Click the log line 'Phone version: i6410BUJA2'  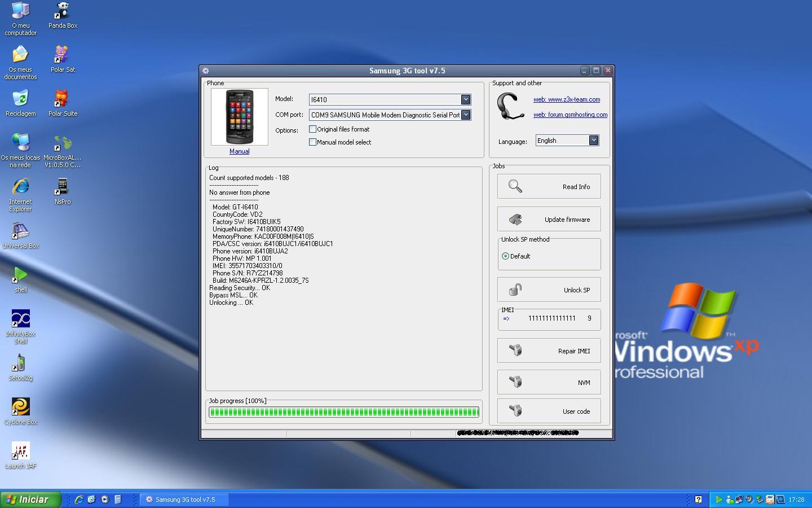250,251
